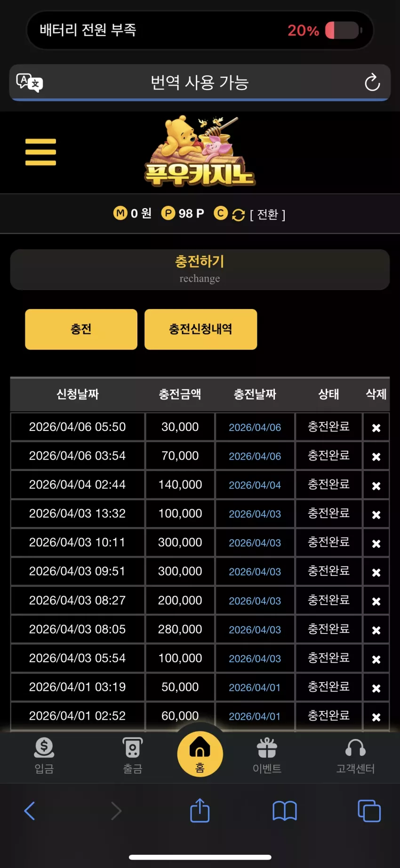Click the point refresh arrows icon

(239, 215)
